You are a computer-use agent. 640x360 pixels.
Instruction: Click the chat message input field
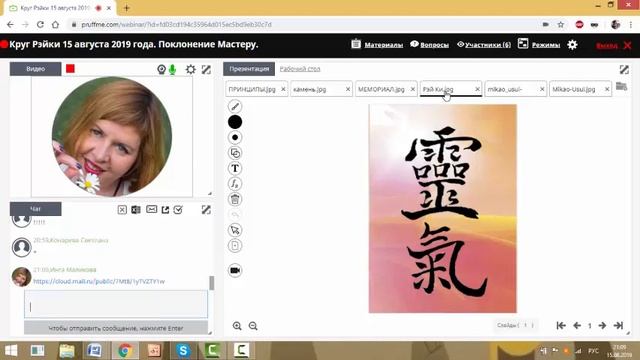(116, 304)
